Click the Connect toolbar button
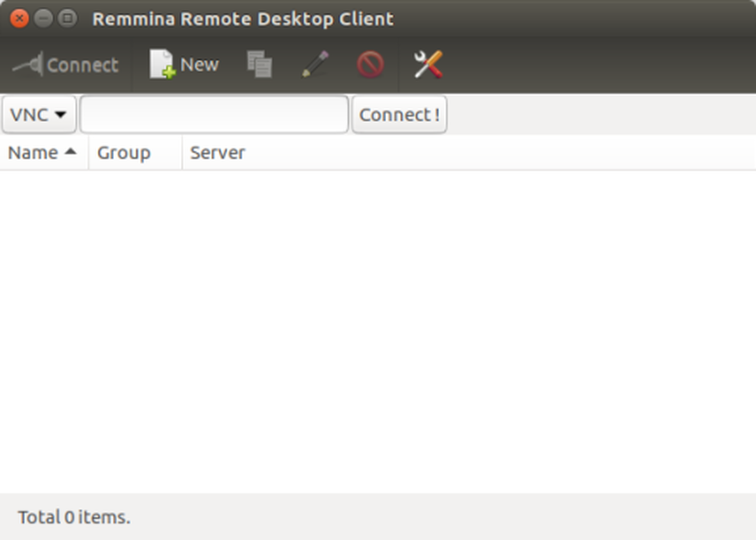Screen dimensions: 756x540 tap(66, 64)
